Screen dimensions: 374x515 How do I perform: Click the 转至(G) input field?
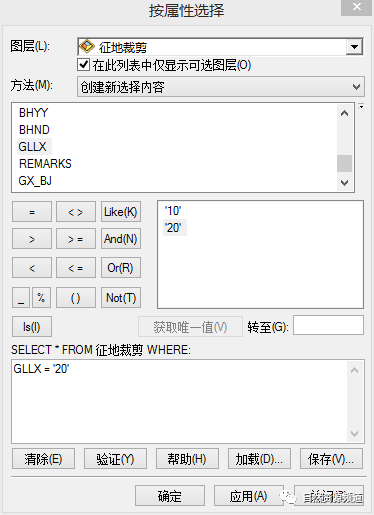328,325
